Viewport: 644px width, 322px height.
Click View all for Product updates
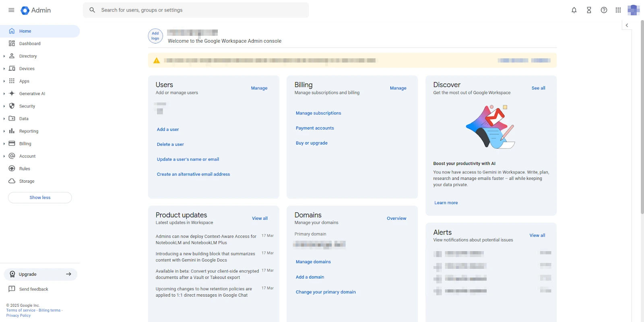tap(260, 218)
